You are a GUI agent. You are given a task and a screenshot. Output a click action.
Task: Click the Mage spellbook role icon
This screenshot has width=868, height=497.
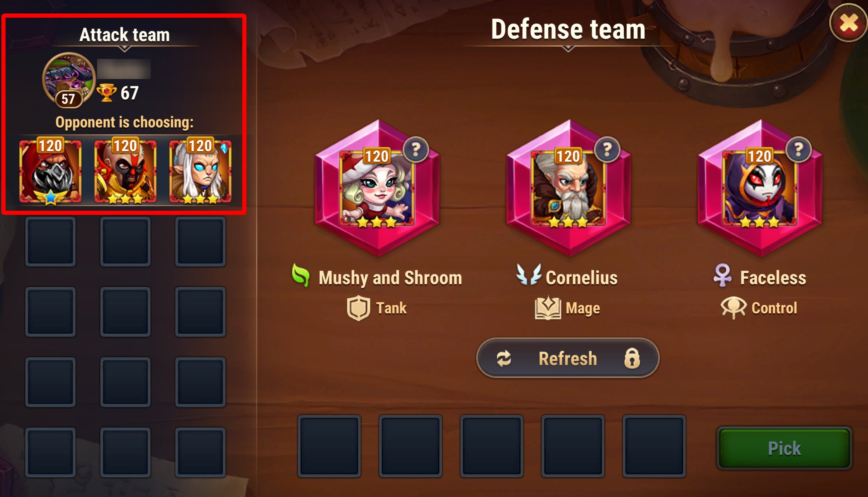(548, 308)
